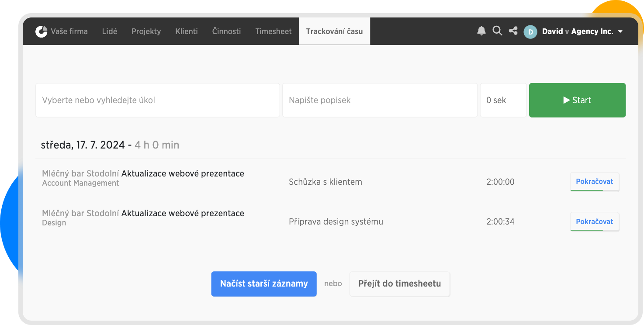
Task: Open the task selection field
Action: pos(157,100)
